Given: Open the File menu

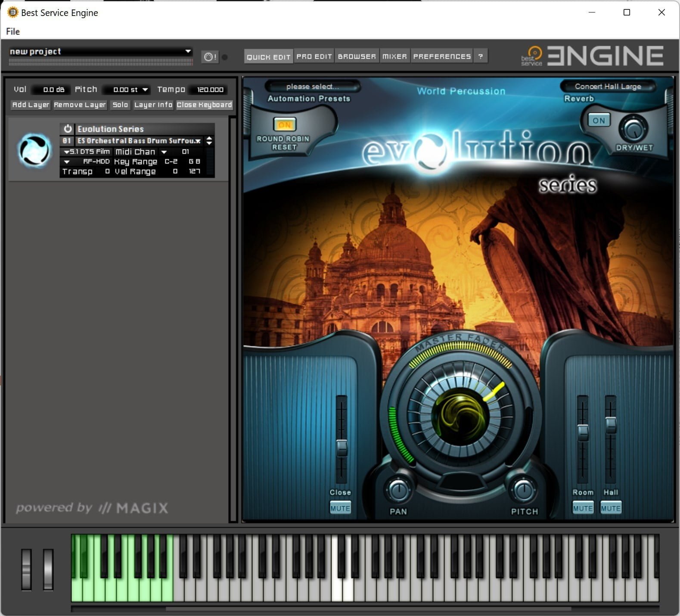Looking at the screenshot, I should tap(13, 31).
